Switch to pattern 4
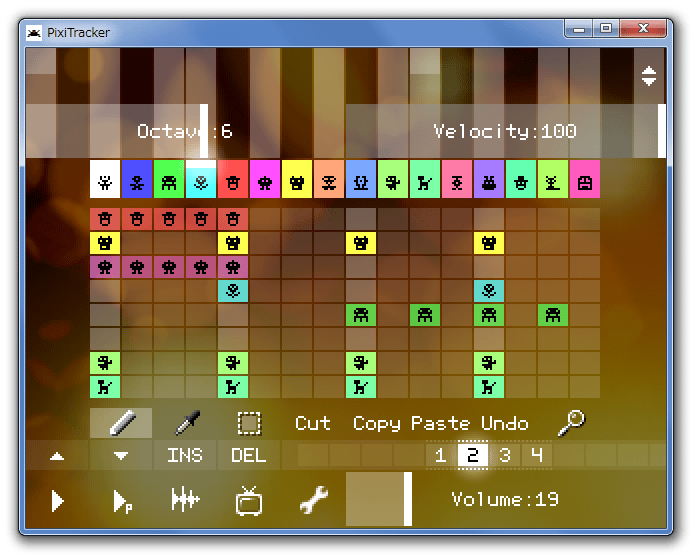 tap(537, 455)
